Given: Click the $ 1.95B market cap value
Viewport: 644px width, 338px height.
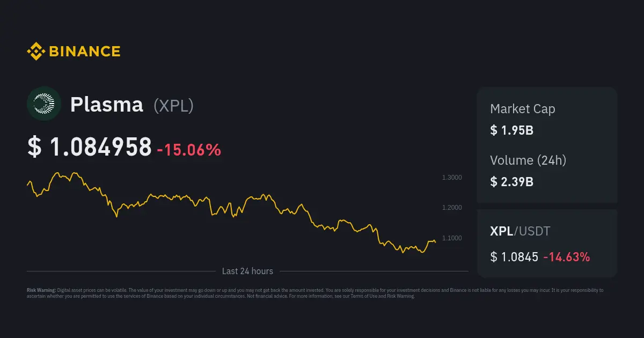Looking at the screenshot, I should 511,130.
